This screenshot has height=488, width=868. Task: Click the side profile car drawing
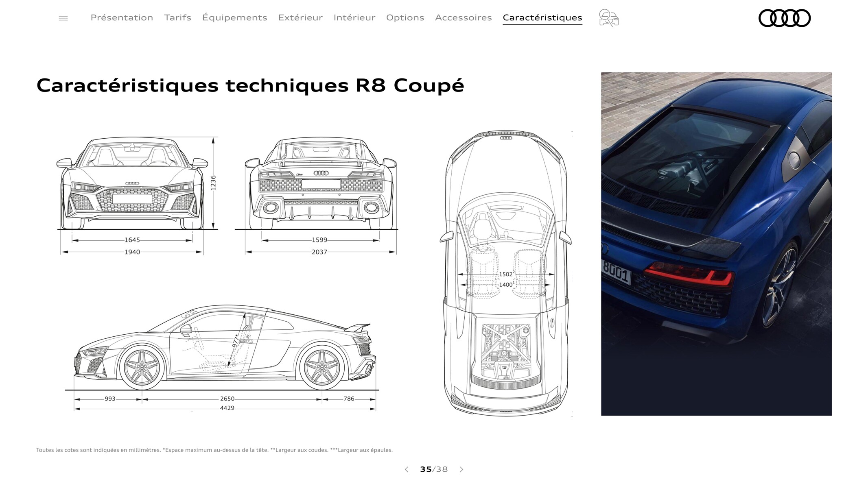point(225,348)
